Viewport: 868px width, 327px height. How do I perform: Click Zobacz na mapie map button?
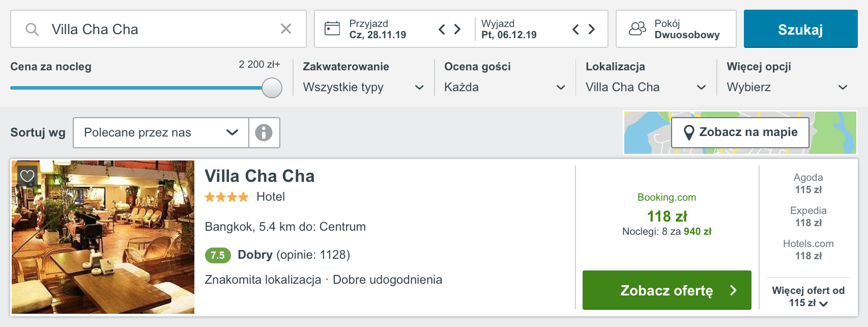coord(740,132)
